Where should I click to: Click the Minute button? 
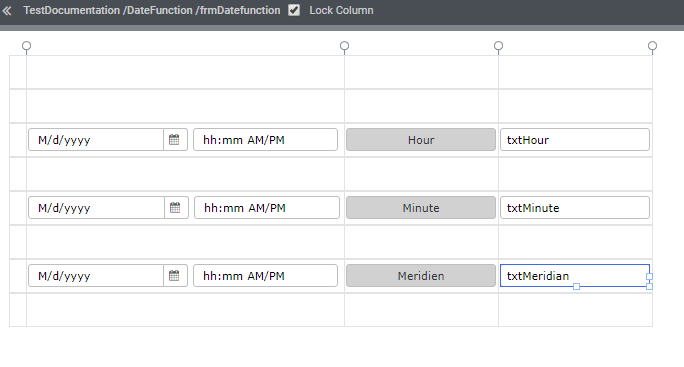421,208
